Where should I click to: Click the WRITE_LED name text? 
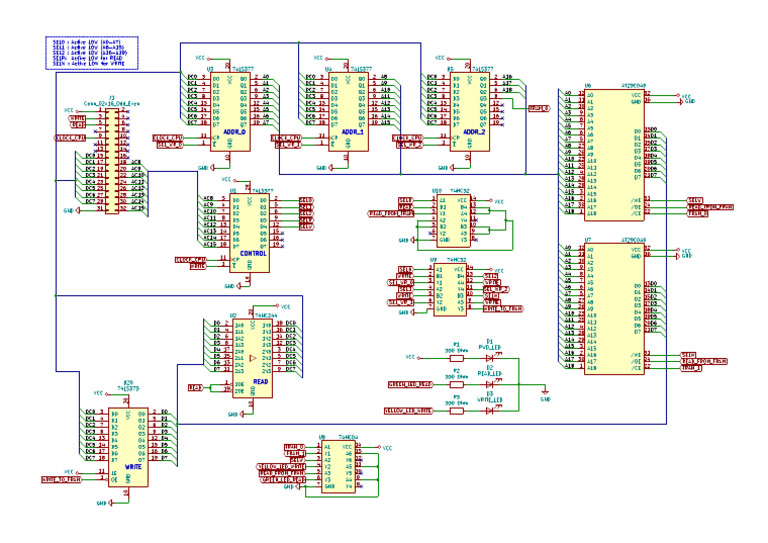point(490,400)
